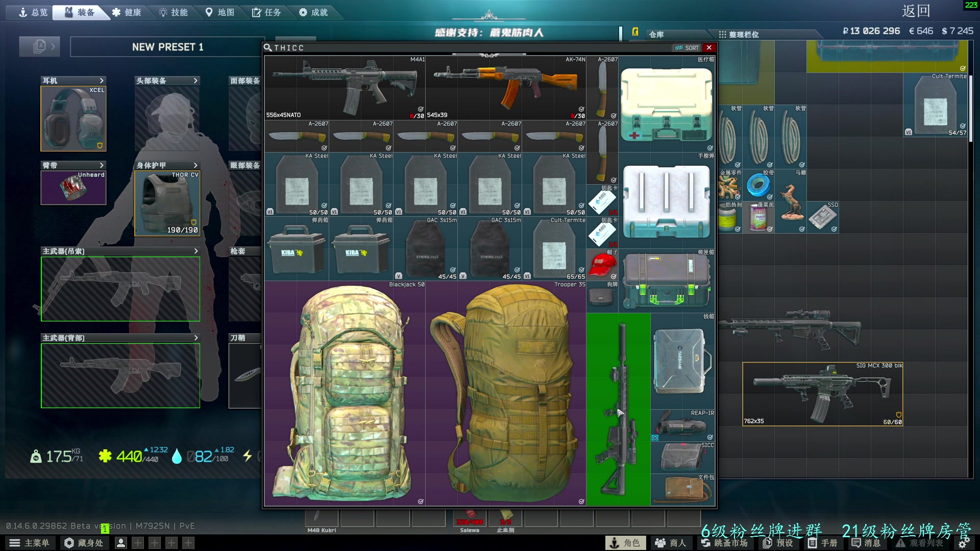Open the SICC pouch

(683, 457)
